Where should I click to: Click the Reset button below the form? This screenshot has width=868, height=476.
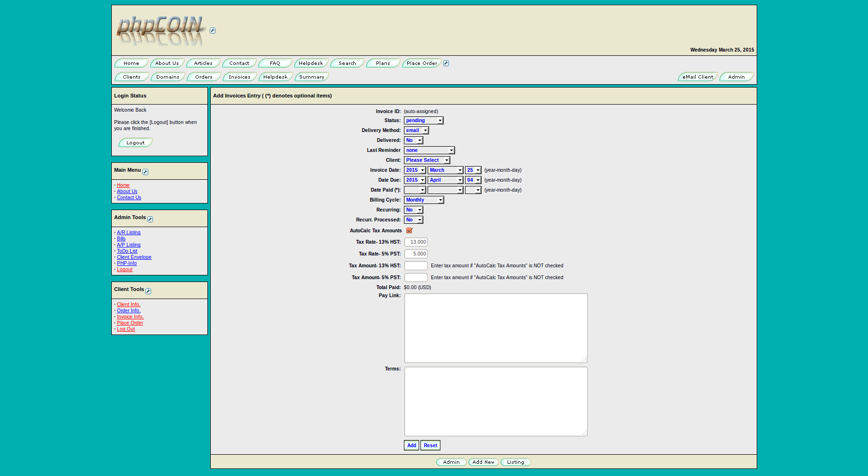coord(430,445)
